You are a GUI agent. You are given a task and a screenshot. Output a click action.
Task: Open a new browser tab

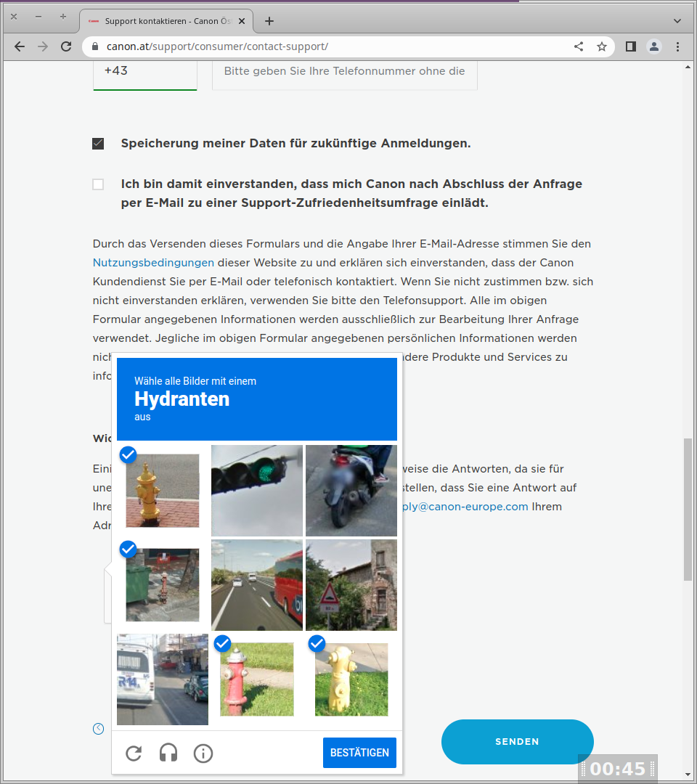[x=269, y=21]
